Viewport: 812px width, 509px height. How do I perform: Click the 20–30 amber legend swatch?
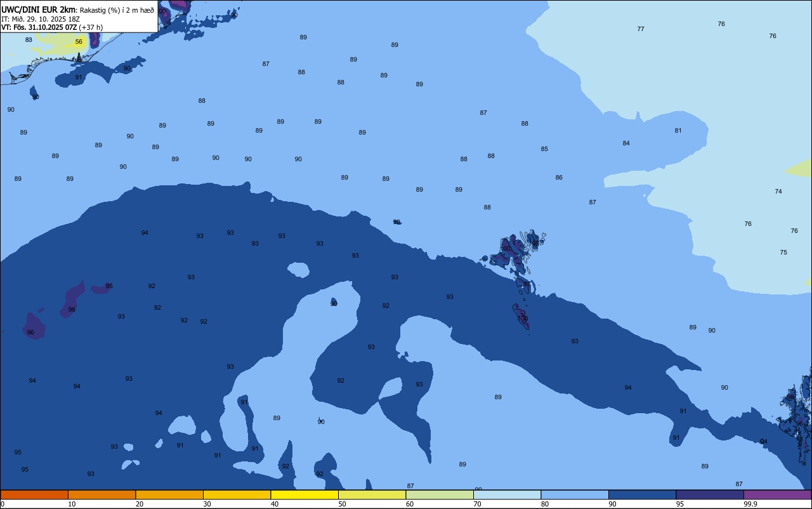(169, 494)
